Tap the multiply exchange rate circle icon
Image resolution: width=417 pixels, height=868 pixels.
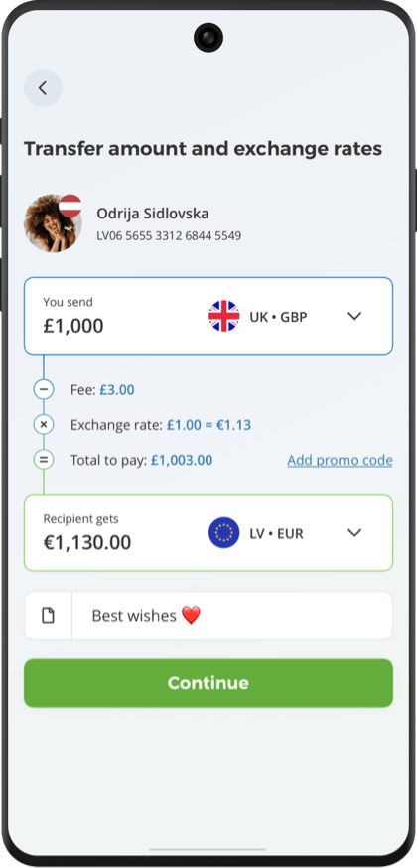point(44,425)
